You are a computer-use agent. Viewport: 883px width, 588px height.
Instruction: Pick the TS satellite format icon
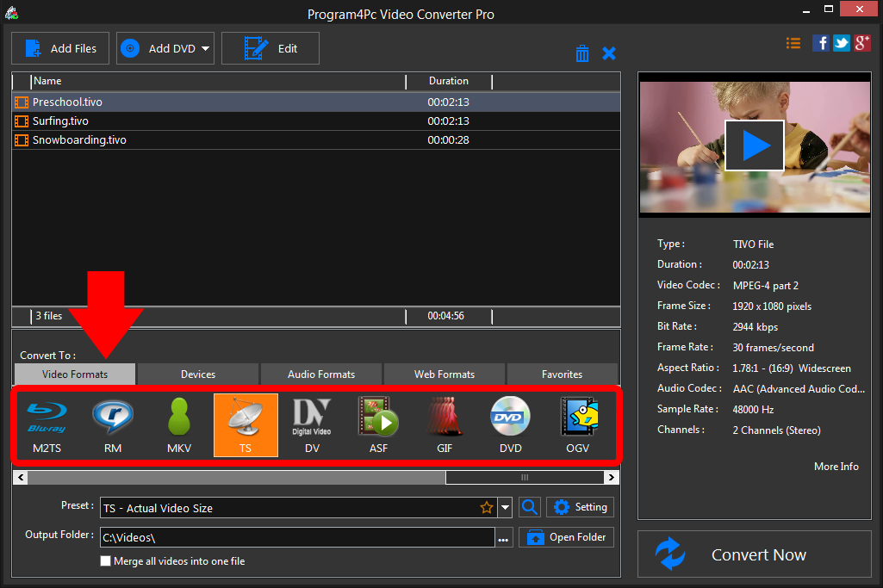tap(246, 424)
